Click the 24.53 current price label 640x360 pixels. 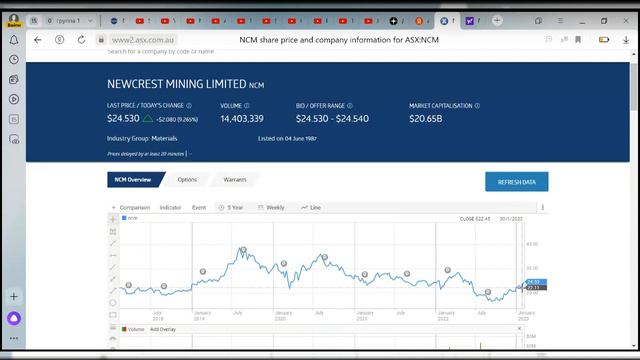(536, 282)
